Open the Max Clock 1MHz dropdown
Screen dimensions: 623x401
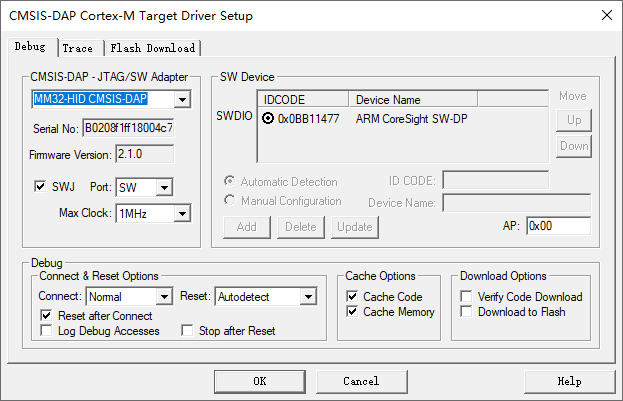(x=181, y=213)
